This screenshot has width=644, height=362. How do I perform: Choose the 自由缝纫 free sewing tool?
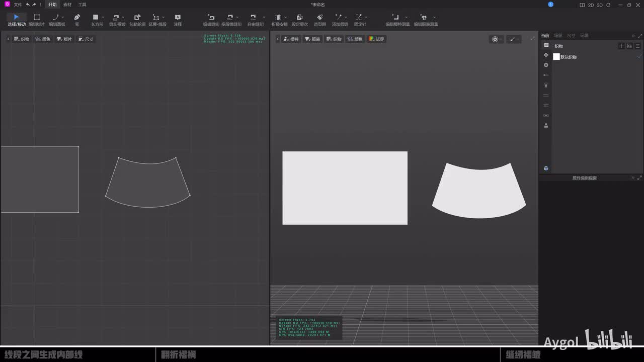click(x=255, y=20)
